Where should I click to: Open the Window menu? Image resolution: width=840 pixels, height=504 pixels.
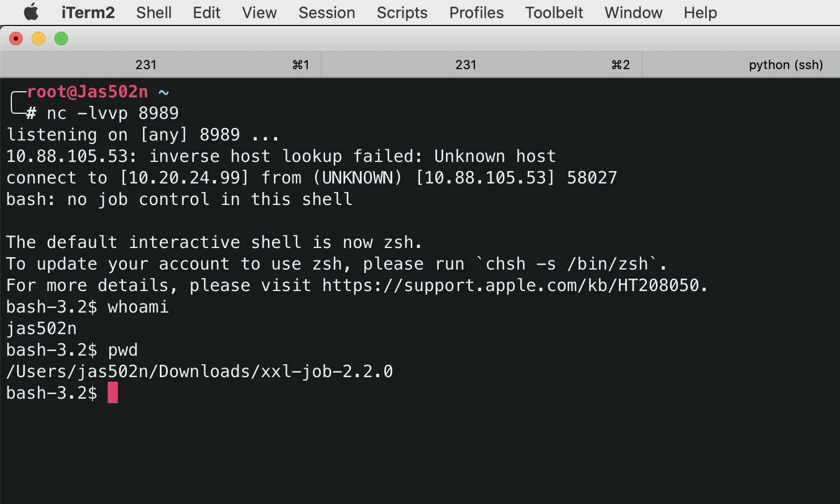coord(633,12)
